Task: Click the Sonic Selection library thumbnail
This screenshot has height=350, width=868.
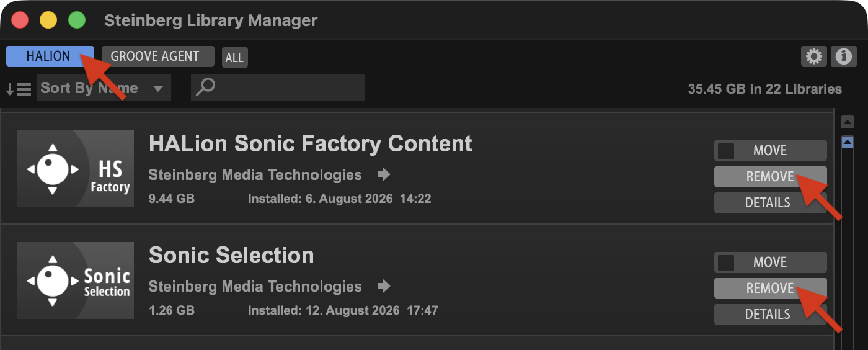Action: [76, 280]
